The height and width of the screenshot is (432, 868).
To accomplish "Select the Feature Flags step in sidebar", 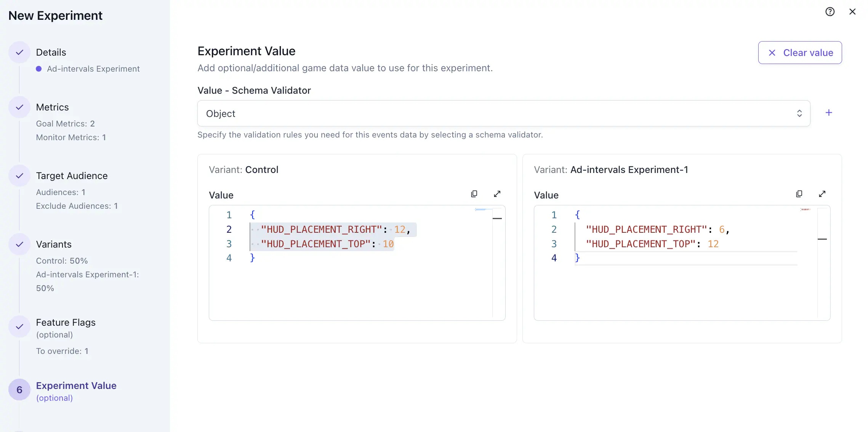I will pos(66,322).
